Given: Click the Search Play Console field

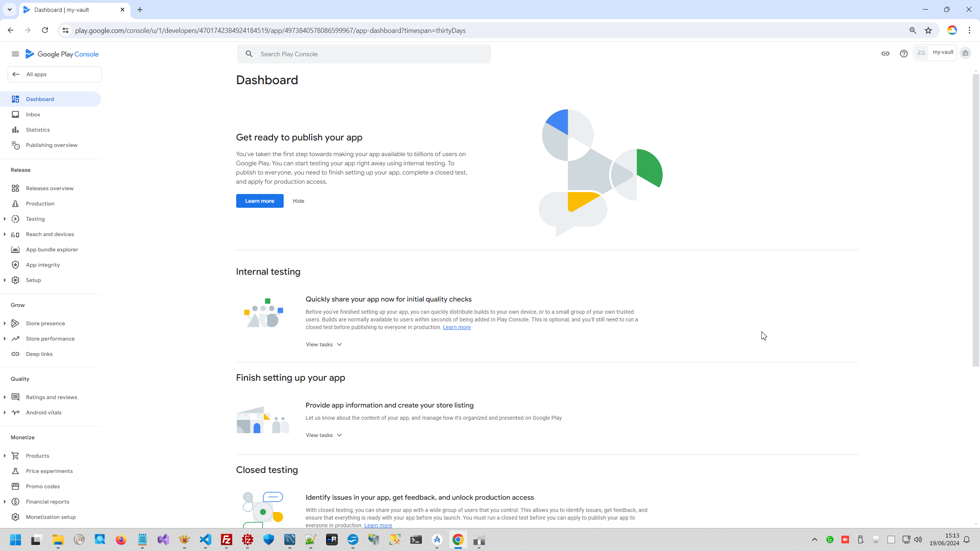Looking at the screenshot, I should (364, 54).
